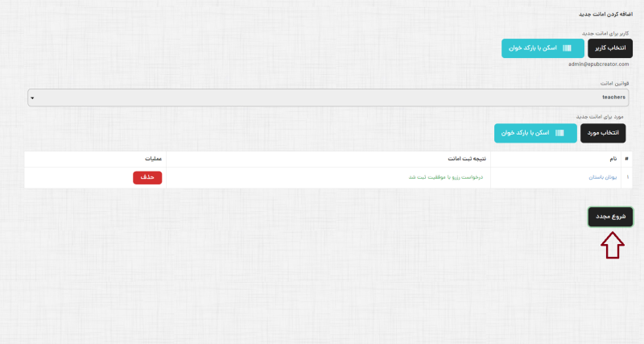Click the 'قوانین امانت' field label
The image size is (644, 344).
(x=615, y=83)
